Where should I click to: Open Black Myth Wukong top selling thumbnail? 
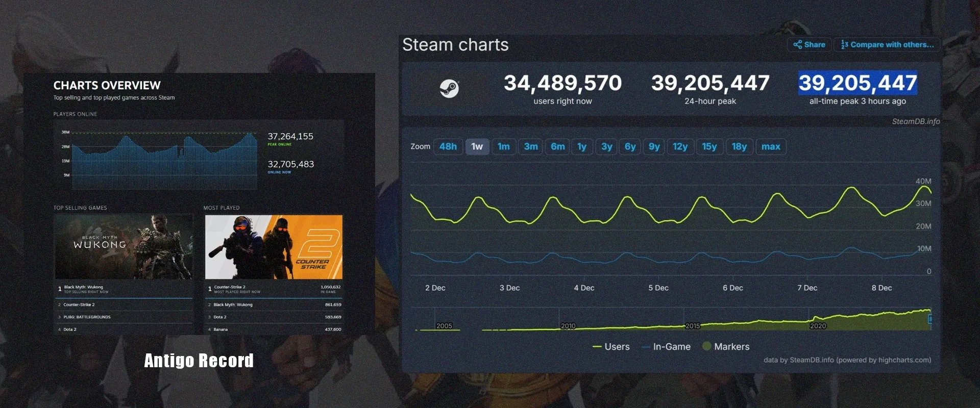click(124, 247)
